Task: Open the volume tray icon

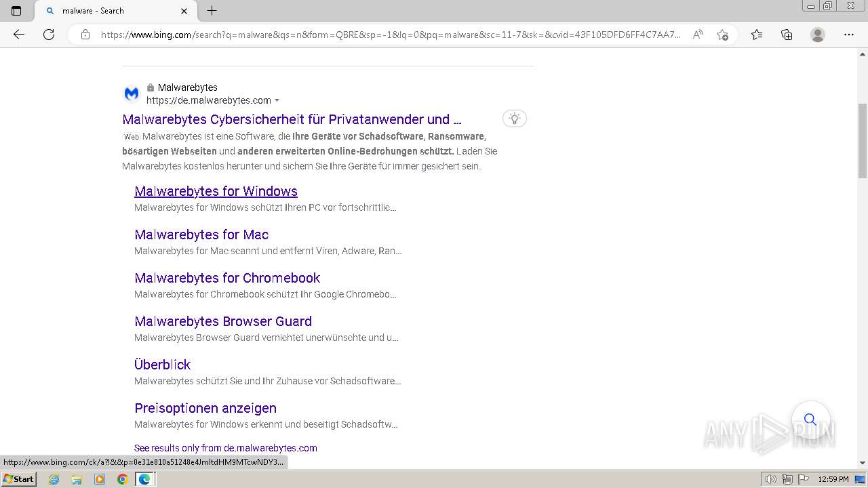Action: tap(771, 479)
